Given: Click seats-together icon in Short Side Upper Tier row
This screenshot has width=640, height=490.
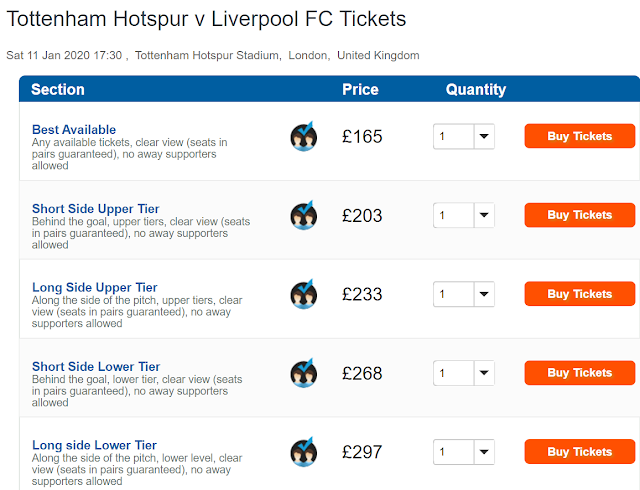Looking at the screenshot, I should tap(304, 216).
